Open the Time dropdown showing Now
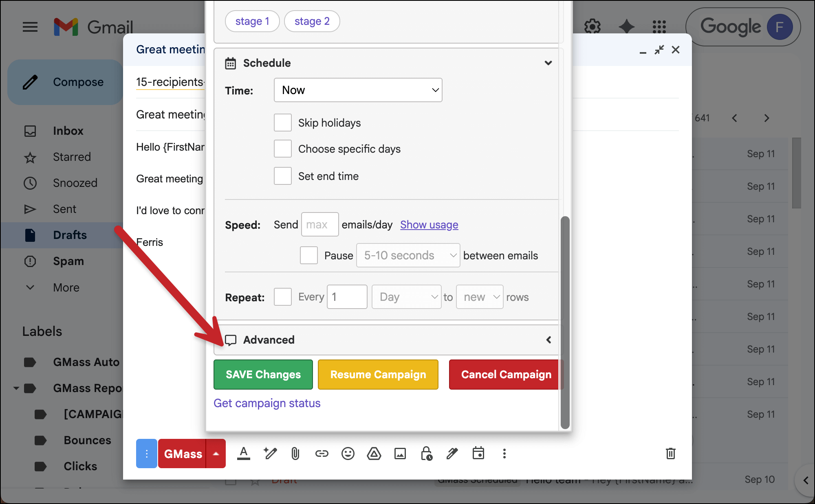815x504 pixels. click(358, 90)
